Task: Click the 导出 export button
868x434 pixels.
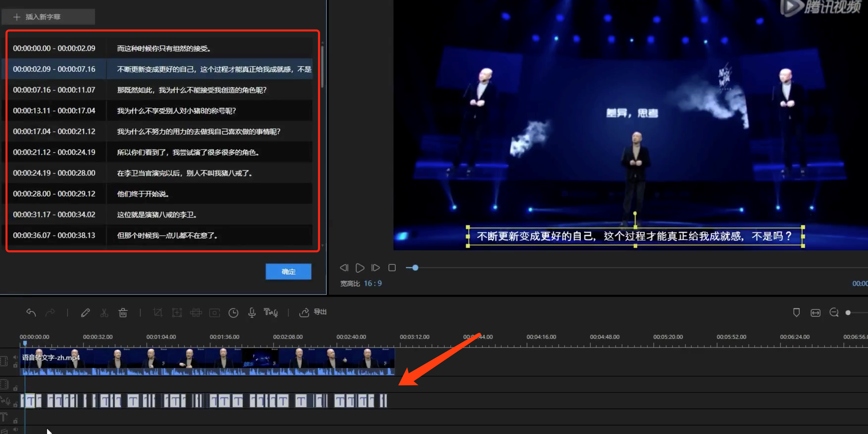Action: tap(313, 312)
